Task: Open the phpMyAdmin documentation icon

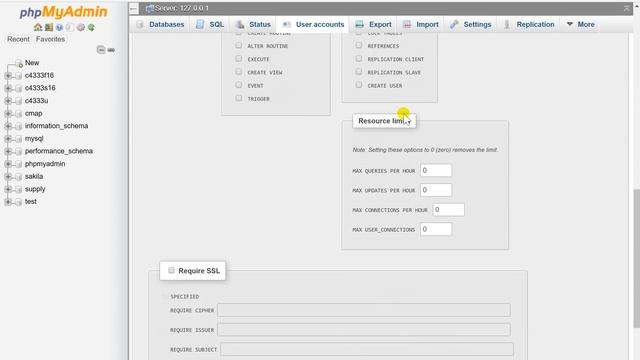Action: click(60, 27)
